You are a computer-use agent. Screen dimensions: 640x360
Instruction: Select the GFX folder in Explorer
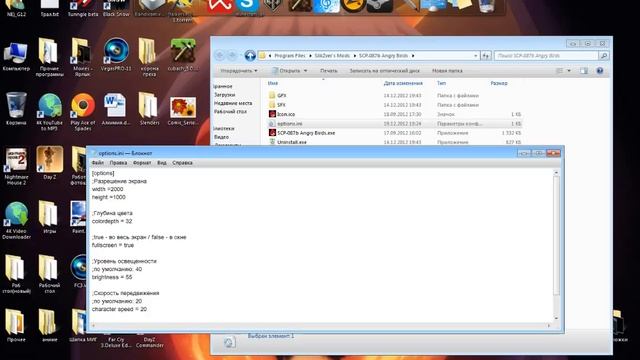pos(282,96)
